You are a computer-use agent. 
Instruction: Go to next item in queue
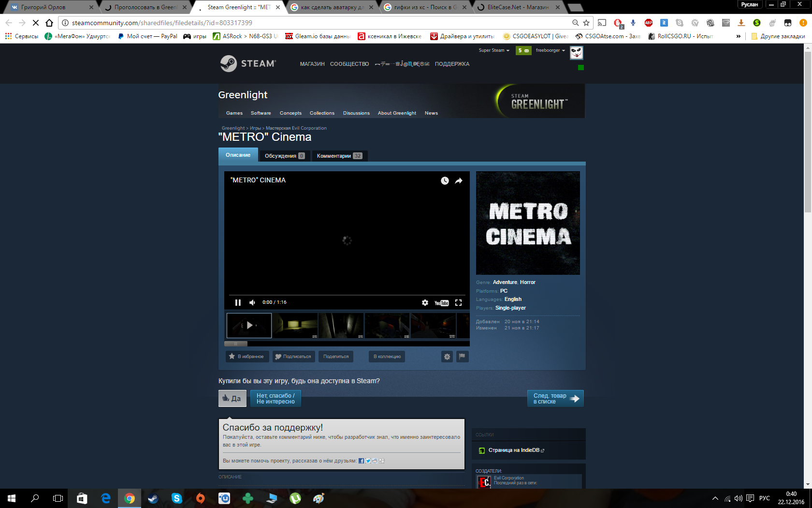(555, 398)
